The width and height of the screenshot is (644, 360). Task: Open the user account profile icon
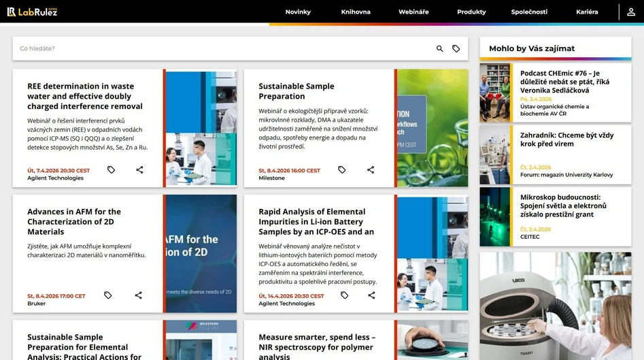pyautogui.click(x=631, y=12)
